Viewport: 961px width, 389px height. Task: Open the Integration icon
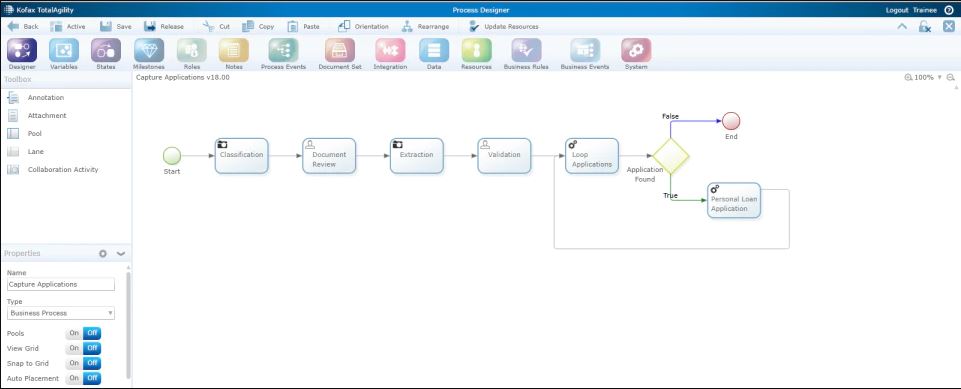[390, 50]
